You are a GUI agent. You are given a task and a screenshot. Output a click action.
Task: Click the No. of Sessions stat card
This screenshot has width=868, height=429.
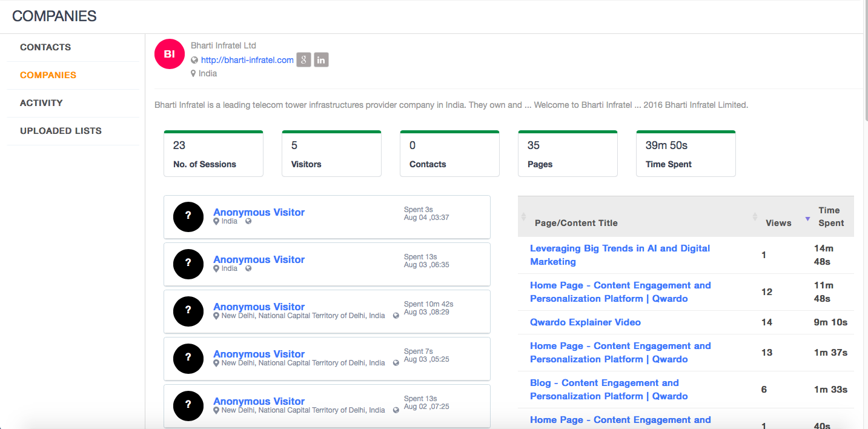[x=213, y=154]
